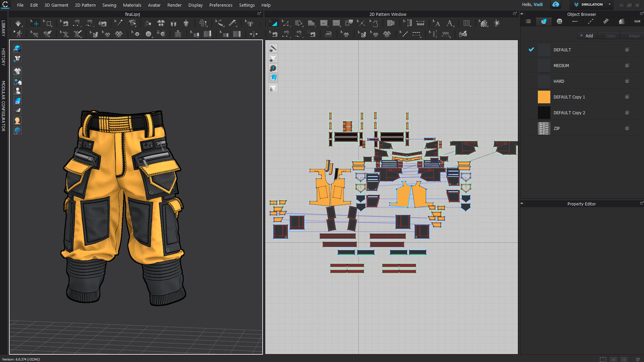Open the Button tab in Object Browser
644x362 pixels.
(x=559, y=21)
